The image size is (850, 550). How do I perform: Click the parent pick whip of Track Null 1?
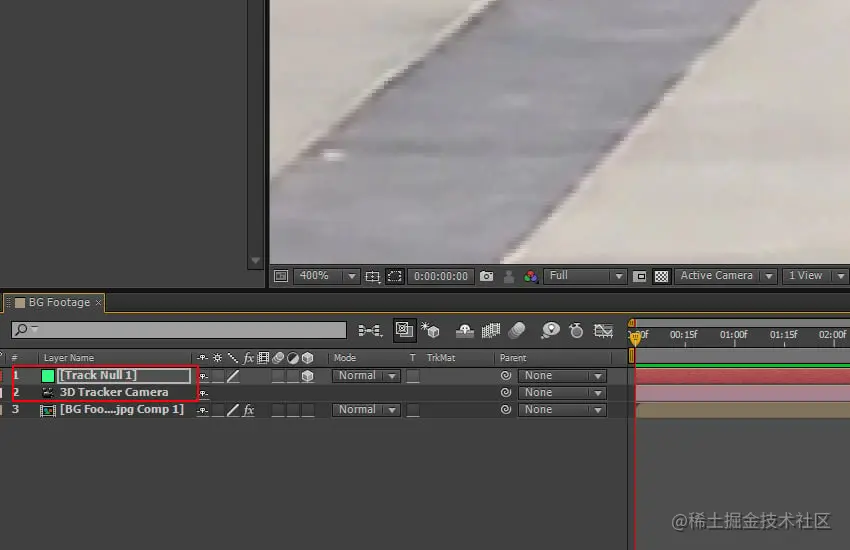click(x=506, y=376)
